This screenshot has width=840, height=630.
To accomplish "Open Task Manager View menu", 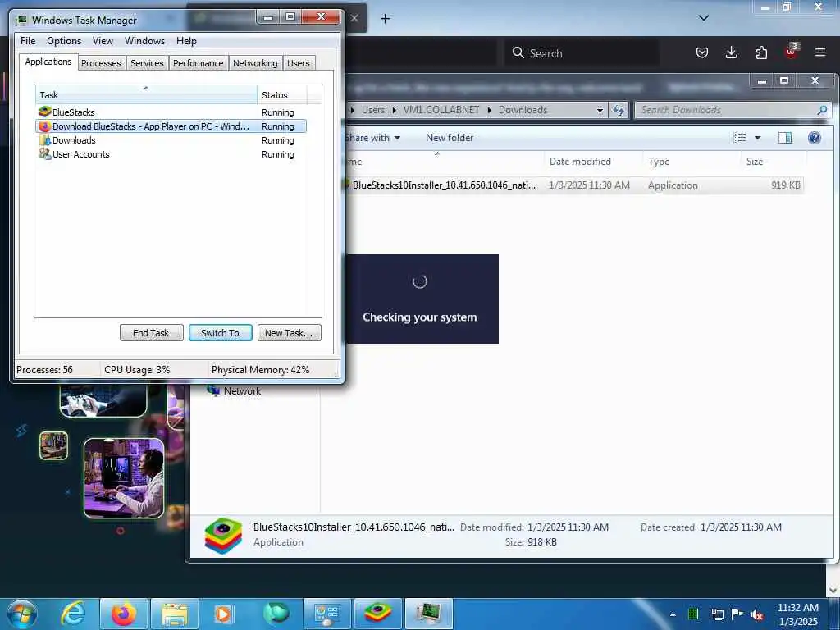I will pyautogui.click(x=103, y=41).
